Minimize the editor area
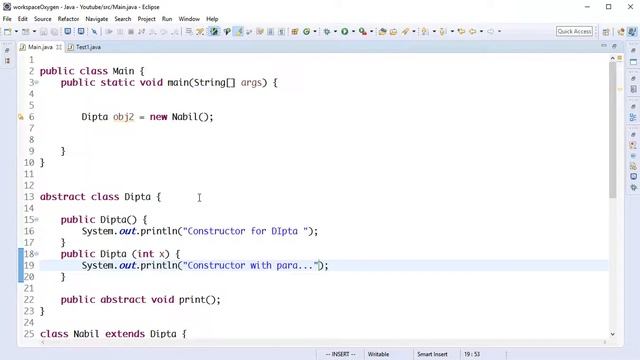 604,46
